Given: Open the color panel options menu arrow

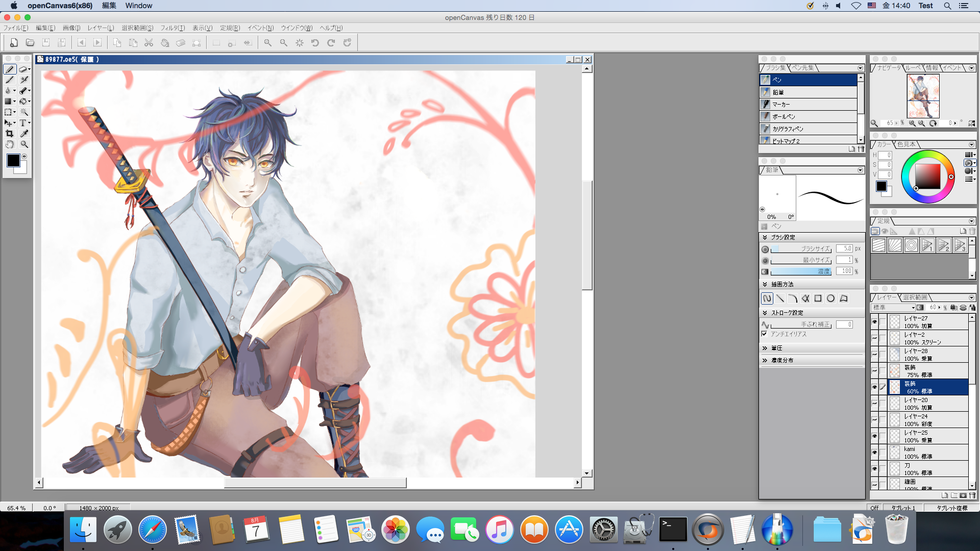Looking at the screenshot, I should [x=971, y=145].
